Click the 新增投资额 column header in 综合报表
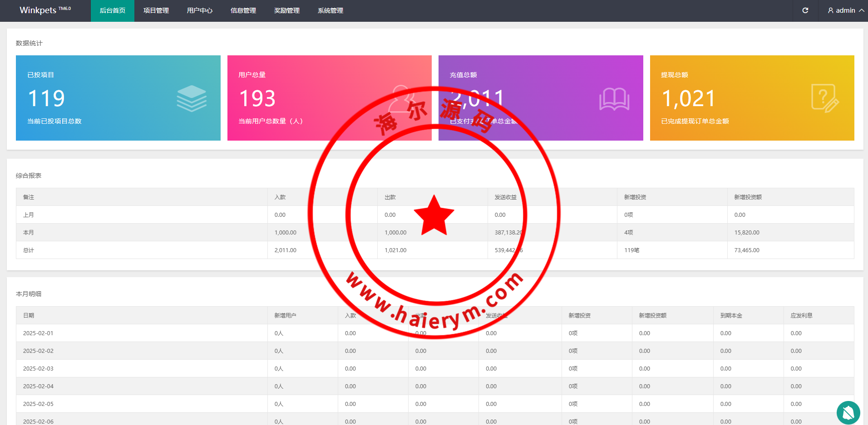The height and width of the screenshot is (425, 868). (748, 197)
